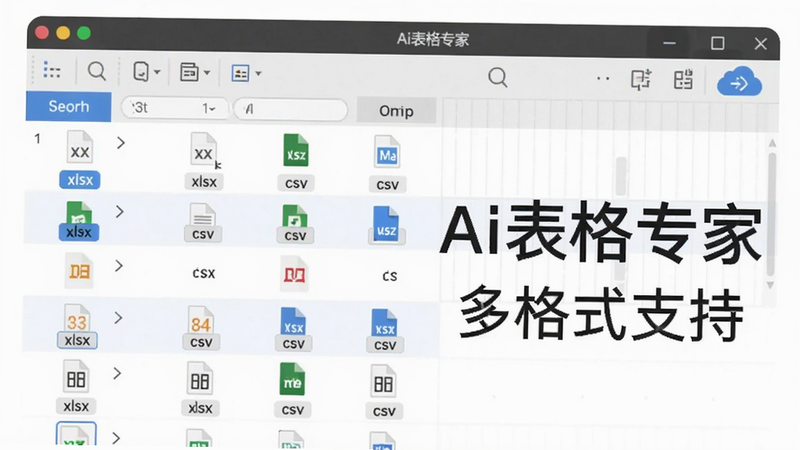Click the yellow macOS minimize button
The width and height of the screenshot is (800, 450).
(63, 33)
